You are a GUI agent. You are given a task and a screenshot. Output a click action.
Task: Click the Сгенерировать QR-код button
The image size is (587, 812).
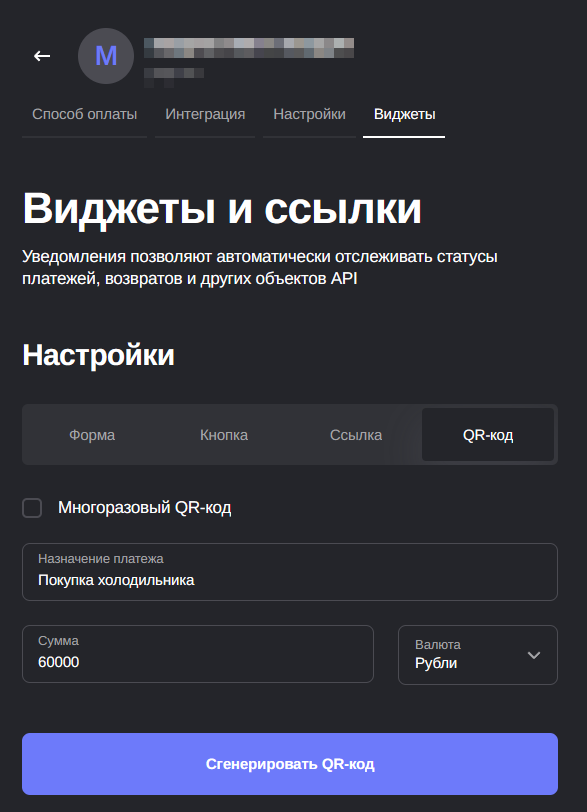pyautogui.click(x=290, y=764)
